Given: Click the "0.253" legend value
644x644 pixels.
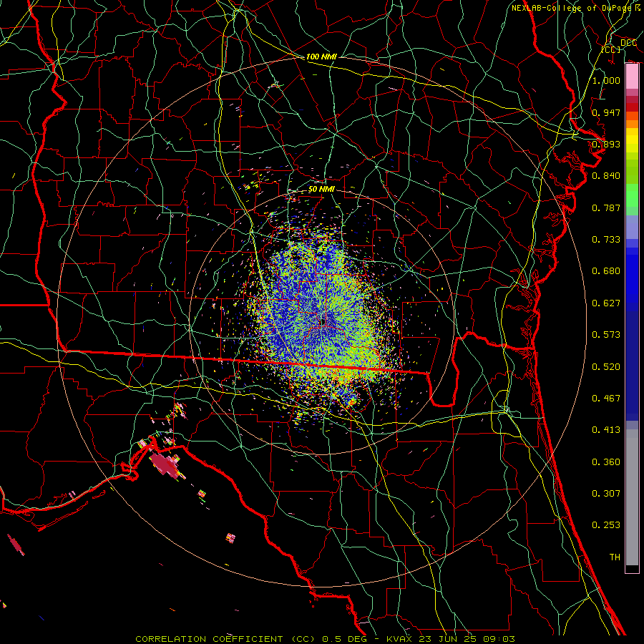Looking at the screenshot, I should click(x=606, y=525).
